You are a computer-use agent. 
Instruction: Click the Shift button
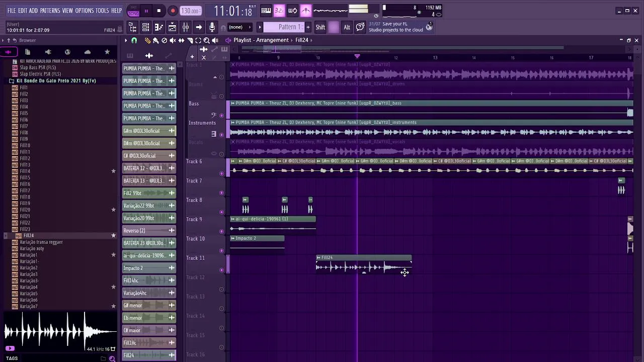320,27
